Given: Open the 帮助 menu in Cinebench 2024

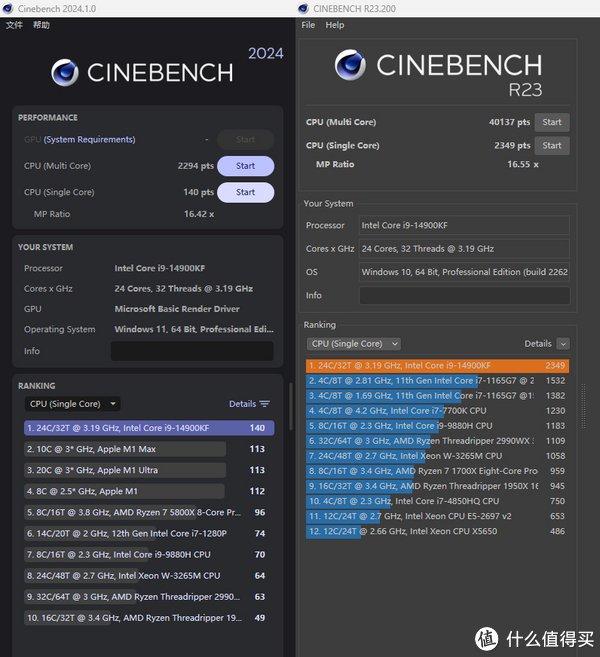Looking at the screenshot, I should click(41, 25).
